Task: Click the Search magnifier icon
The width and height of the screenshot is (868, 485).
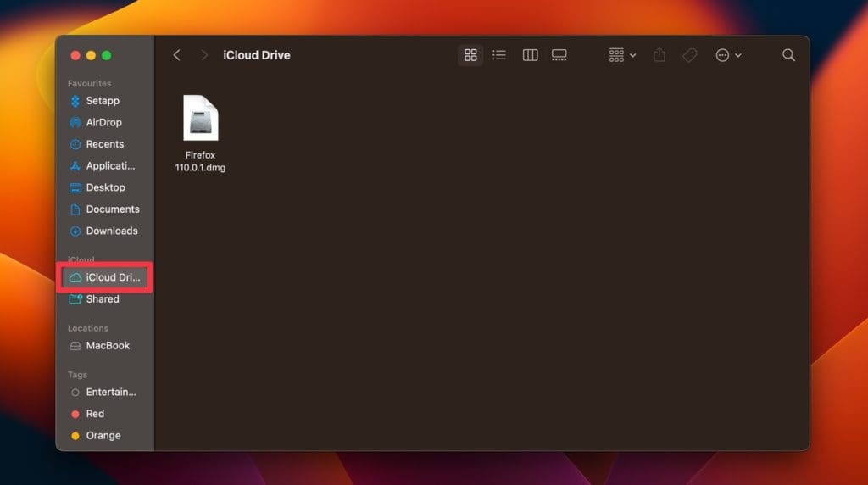Action: 789,55
